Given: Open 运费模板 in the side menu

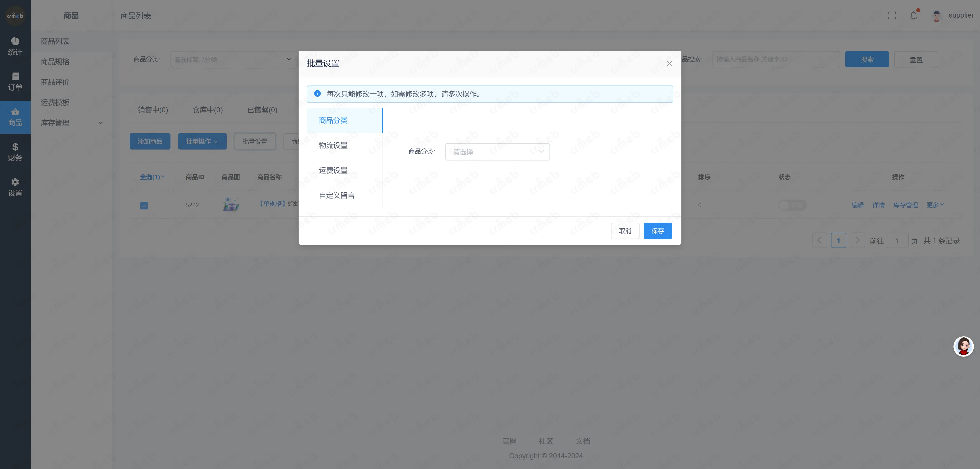Looking at the screenshot, I should point(71,102).
